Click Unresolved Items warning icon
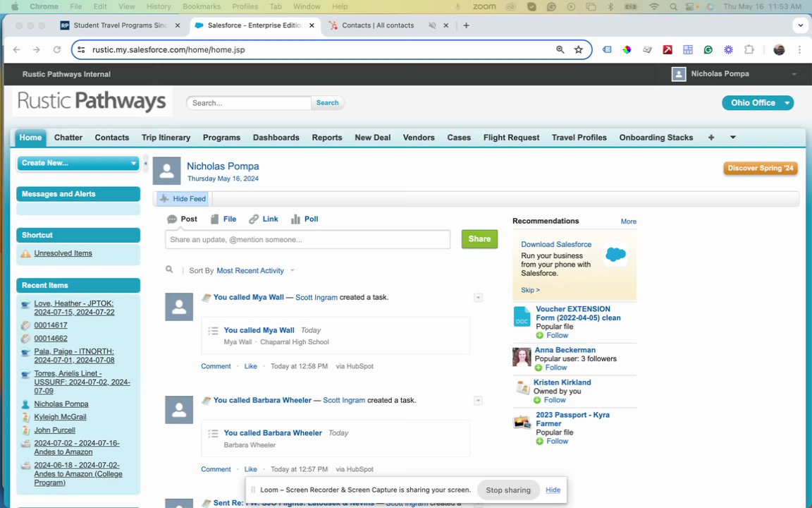 point(25,253)
